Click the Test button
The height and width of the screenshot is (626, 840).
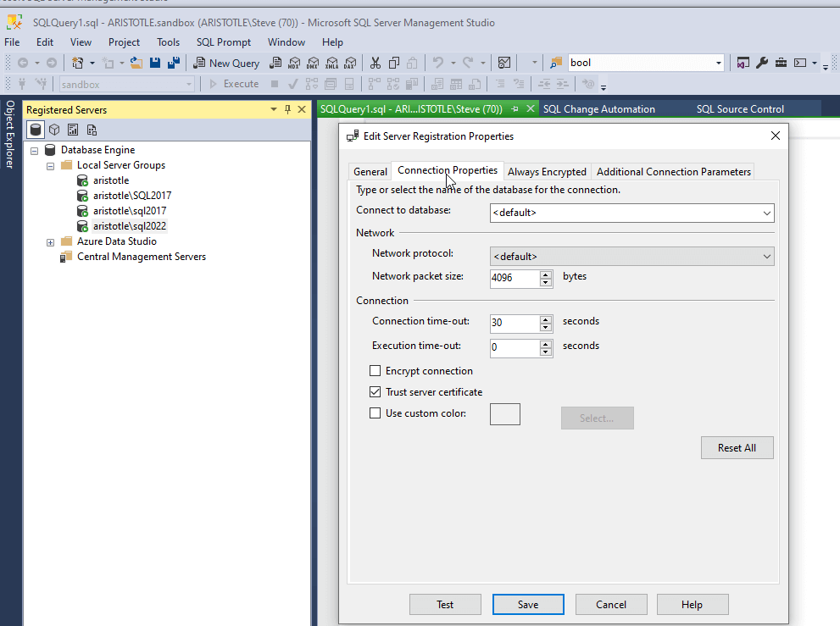tap(445, 604)
